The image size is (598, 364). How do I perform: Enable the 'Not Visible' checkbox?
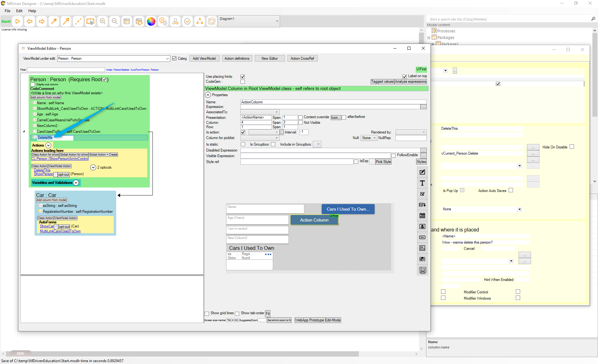tap(301, 123)
